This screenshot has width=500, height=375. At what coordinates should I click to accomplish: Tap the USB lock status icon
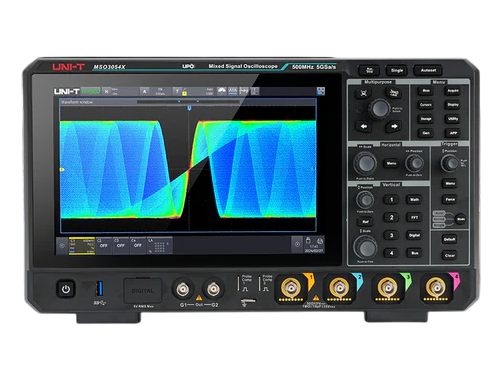pos(308,241)
